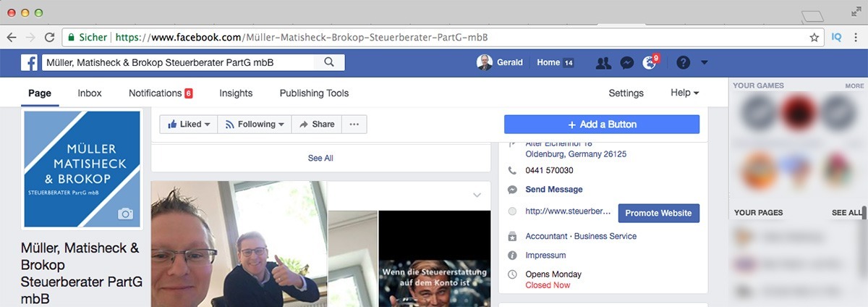This screenshot has height=307, width=868.
Task: Bookmark page with star icon
Action: (x=814, y=37)
